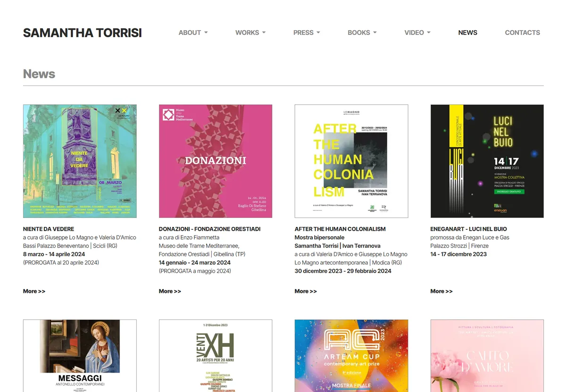This screenshot has width=566, height=392.
Task: Open the VIDEO dropdown menu
Action: 417,33
